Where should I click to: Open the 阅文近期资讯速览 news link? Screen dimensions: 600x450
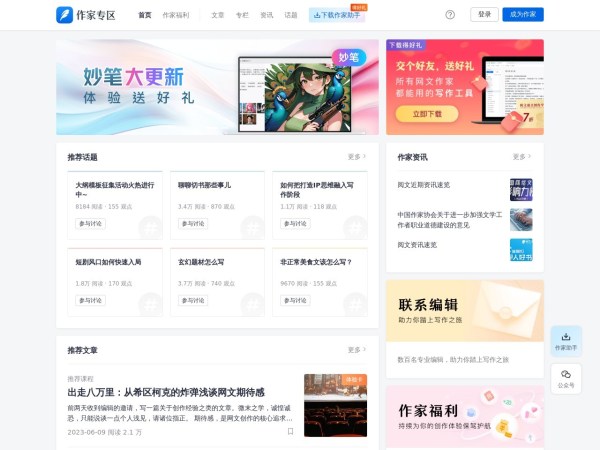[424, 185]
